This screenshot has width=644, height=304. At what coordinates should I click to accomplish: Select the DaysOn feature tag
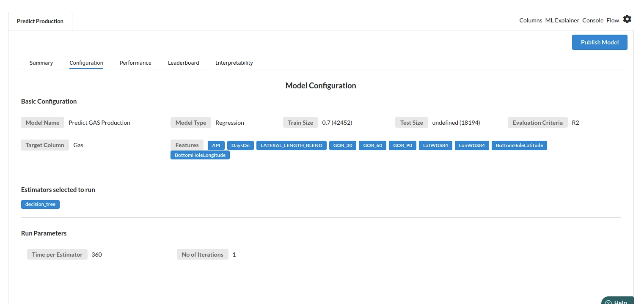point(240,145)
